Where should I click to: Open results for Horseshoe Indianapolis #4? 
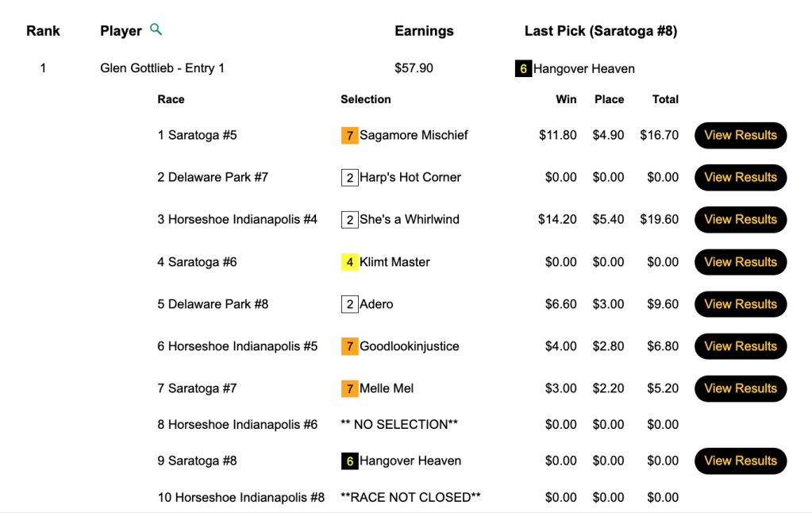point(740,219)
